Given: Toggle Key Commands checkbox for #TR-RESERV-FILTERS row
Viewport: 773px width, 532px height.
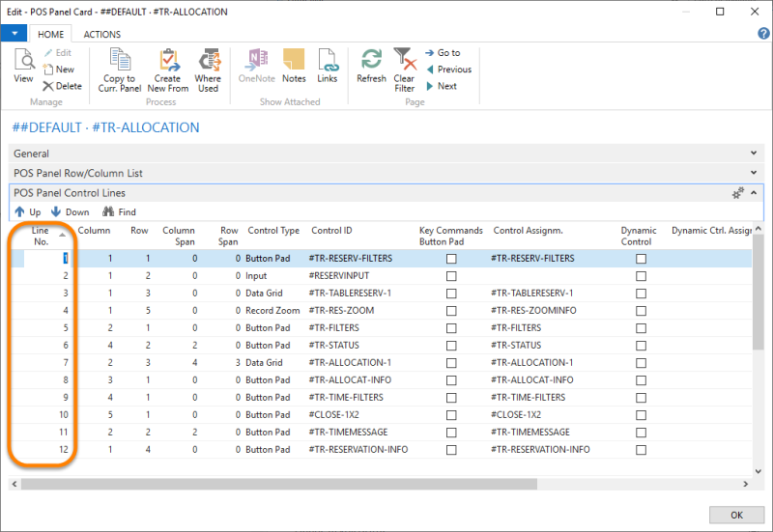Looking at the screenshot, I should click(x=450, y=259).
